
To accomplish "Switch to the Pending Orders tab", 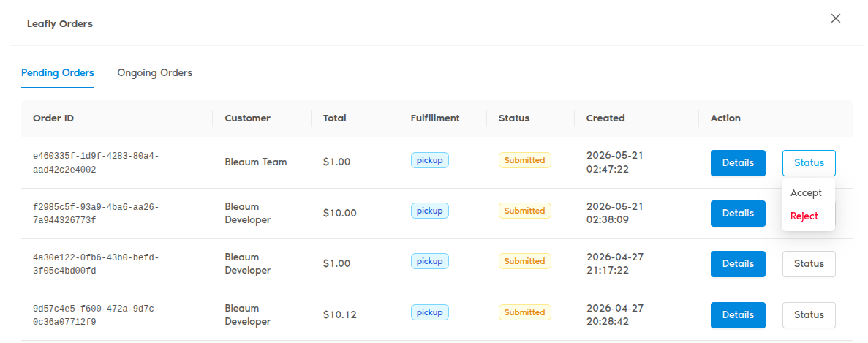I will pos(58,72).
